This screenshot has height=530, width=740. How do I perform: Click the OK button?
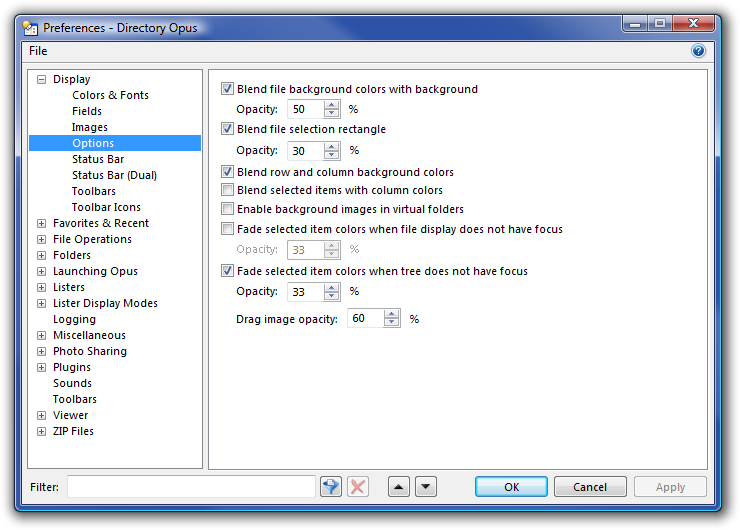[x=511, y=487]
